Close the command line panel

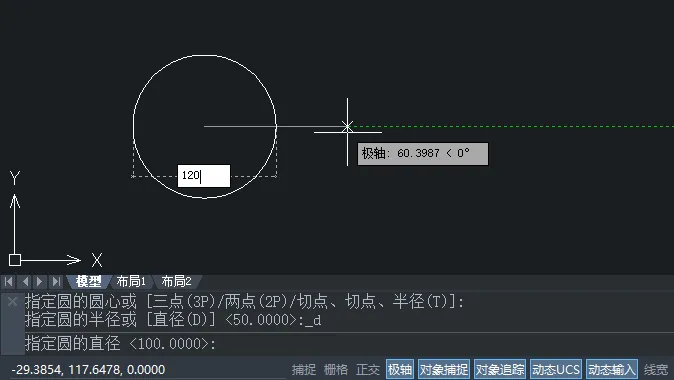(12, 302)
